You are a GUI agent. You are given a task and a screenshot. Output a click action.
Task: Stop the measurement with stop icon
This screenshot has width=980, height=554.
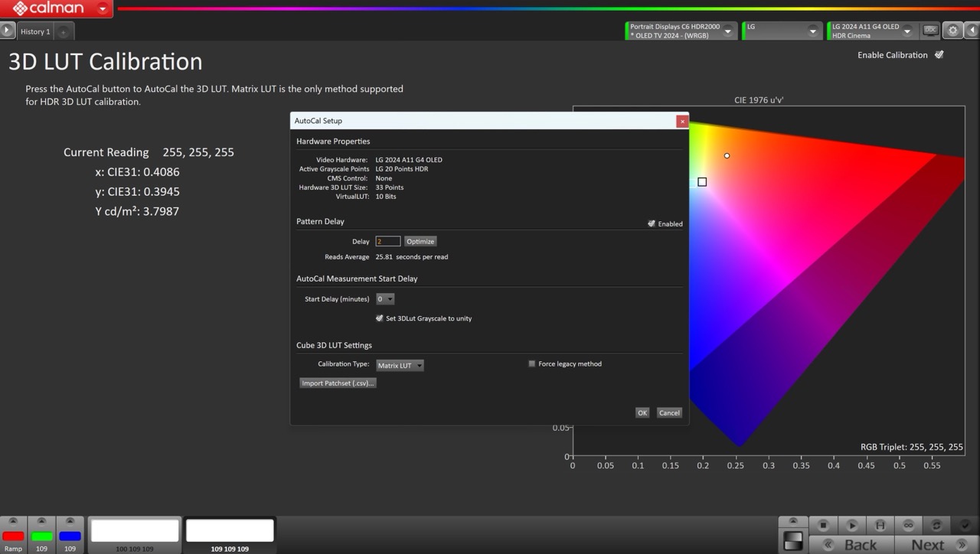tap(824, 525)
